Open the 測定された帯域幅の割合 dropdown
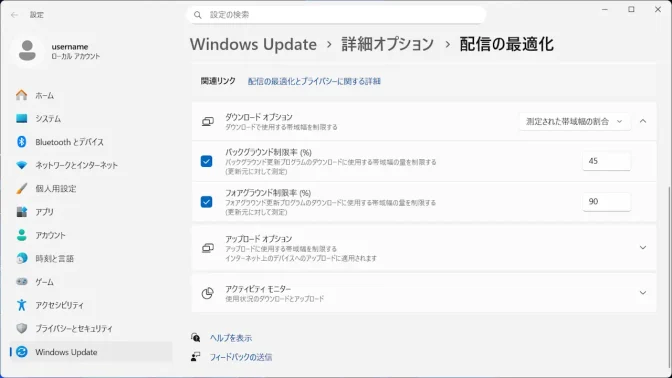 [574, 122]
